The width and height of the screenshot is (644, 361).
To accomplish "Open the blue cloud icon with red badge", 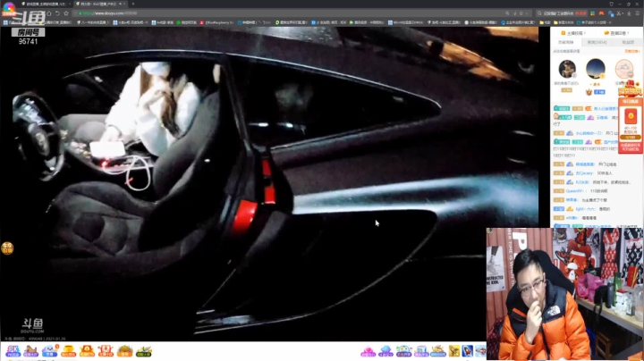I will (50, 351).
